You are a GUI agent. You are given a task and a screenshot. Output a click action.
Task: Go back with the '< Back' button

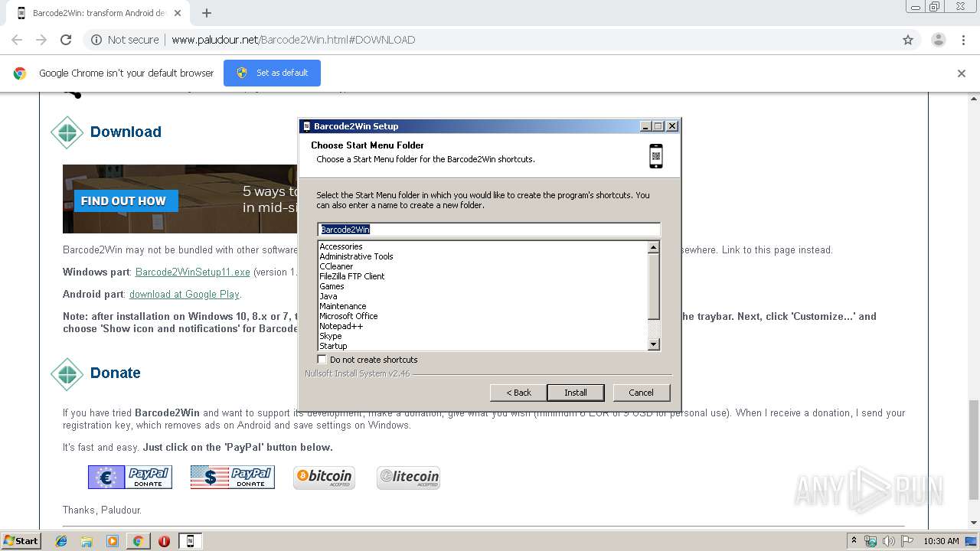[518, 393]
